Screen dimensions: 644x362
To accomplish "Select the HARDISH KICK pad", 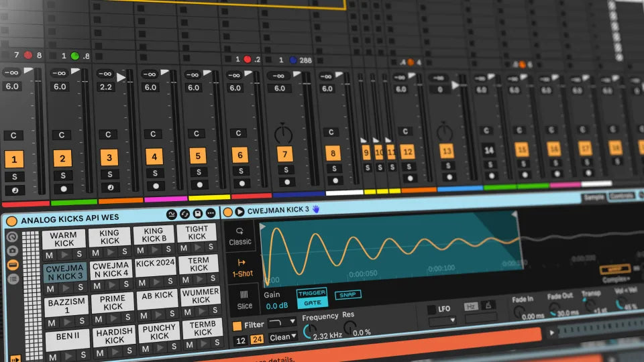I will [x=114, y=336].
